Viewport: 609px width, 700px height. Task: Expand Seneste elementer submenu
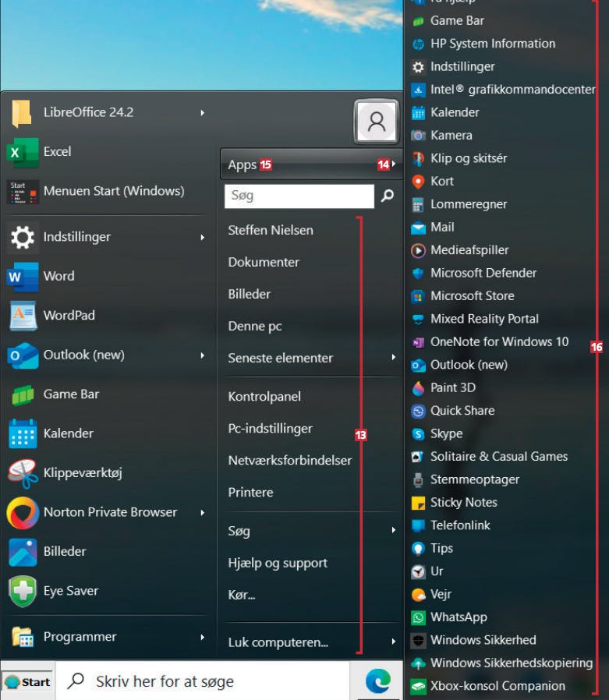tap(393, 357)
